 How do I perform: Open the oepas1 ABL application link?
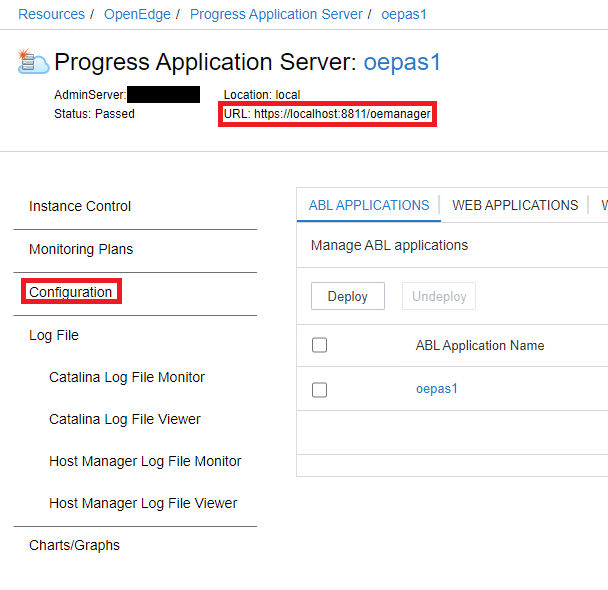437,389
